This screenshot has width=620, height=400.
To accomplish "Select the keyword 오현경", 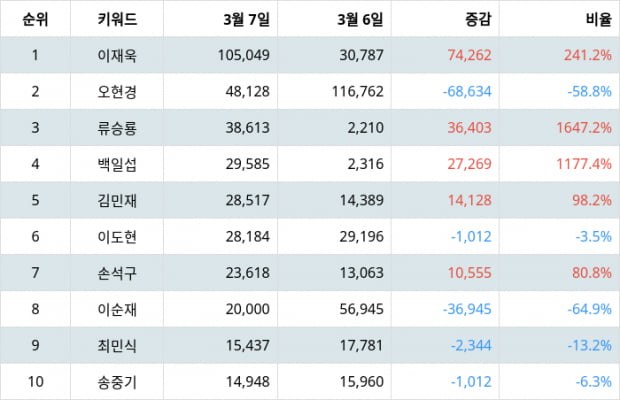I will [117, 91].
